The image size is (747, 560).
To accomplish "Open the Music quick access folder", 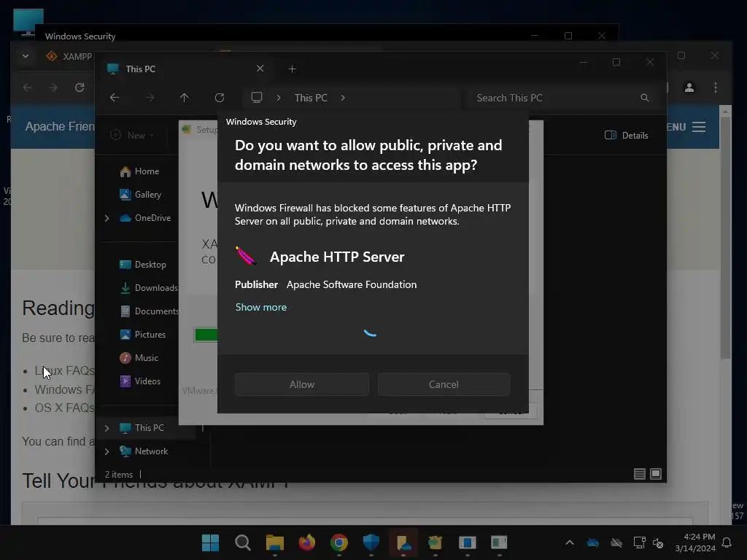I will [x=139, y=357].
